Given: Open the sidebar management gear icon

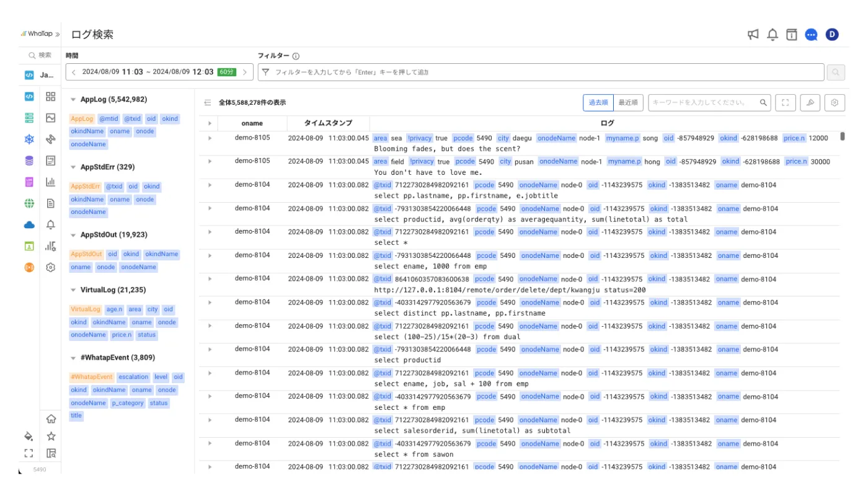Looking at the screenshot, I should point(51,267).
